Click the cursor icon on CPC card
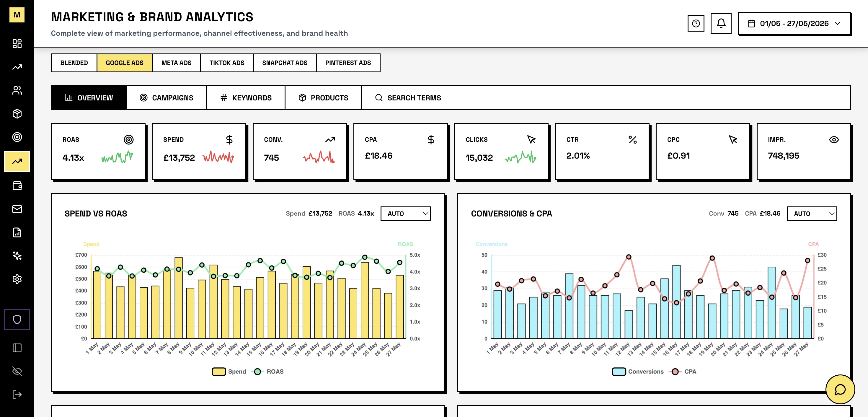The height and width of the screenshot is (417, 868). point(733,140)
